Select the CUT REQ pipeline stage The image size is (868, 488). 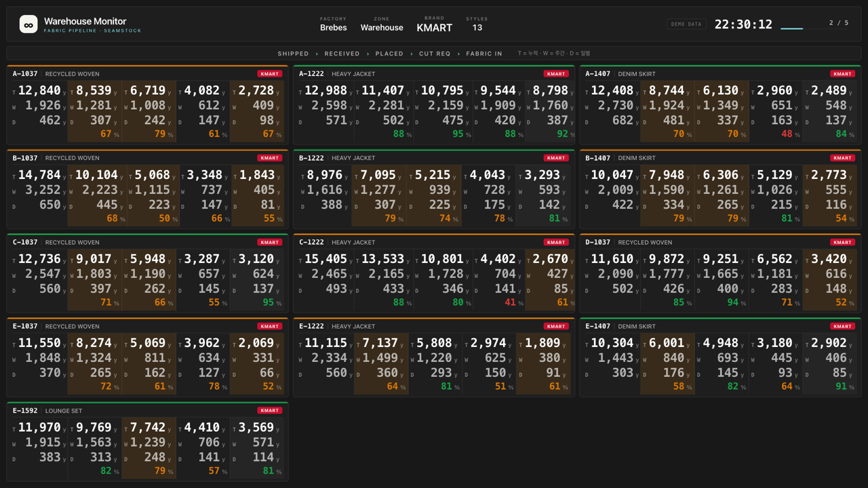click(435, 54)
